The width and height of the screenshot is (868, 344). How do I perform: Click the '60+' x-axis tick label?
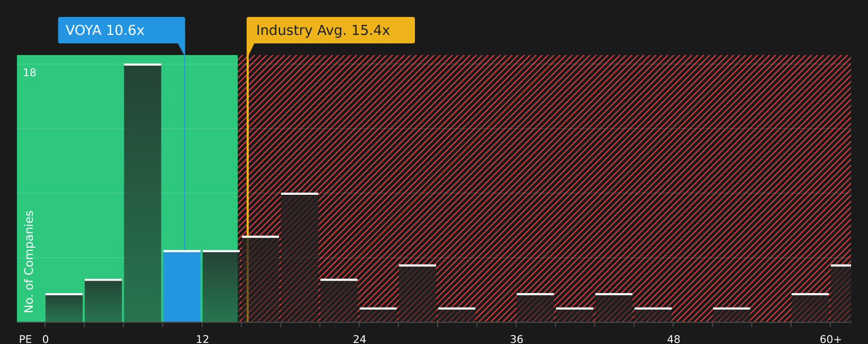click(830, 339)
